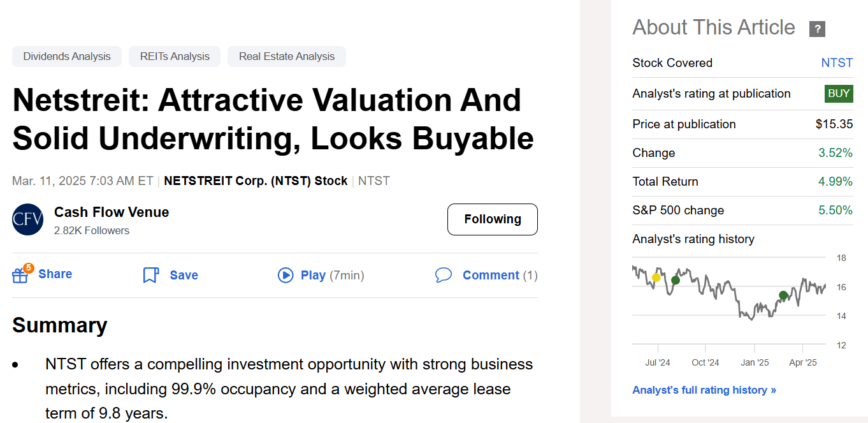Image resolution: width=868 pixels, height=423 pixels.
Task: Select the Real Estate Analysis tag
Action: tap(287, 56)
